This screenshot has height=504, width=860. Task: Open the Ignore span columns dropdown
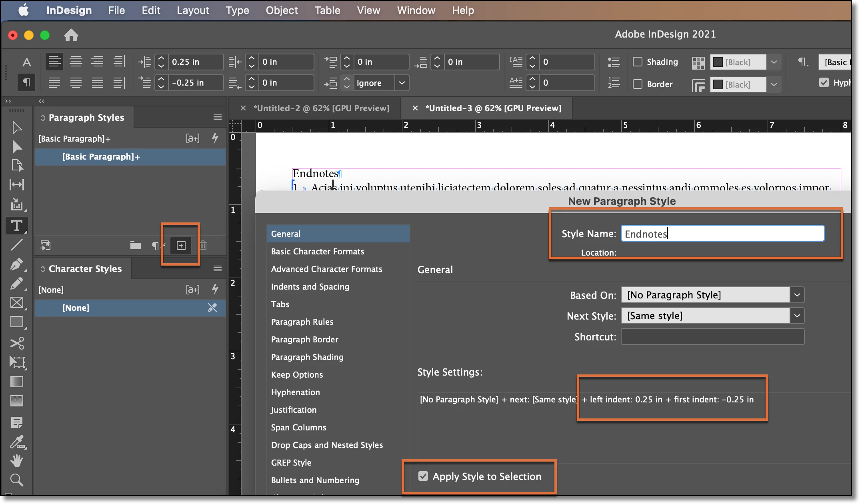pos(402,83)
